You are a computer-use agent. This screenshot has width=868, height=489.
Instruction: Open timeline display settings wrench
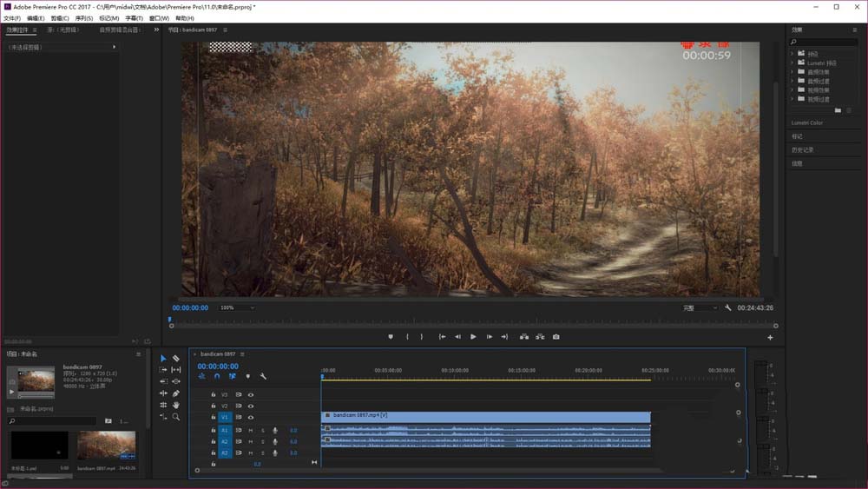click(x=263, y=376)
